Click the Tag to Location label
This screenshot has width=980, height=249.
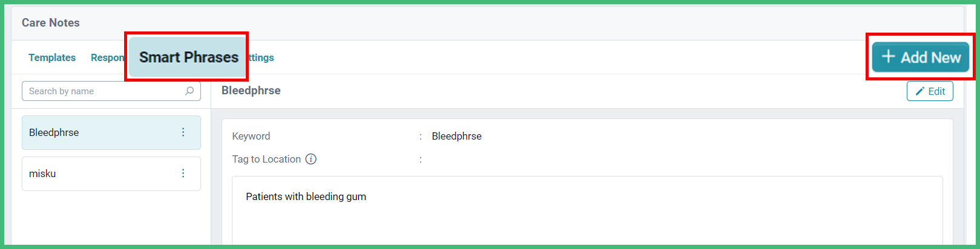266,159
